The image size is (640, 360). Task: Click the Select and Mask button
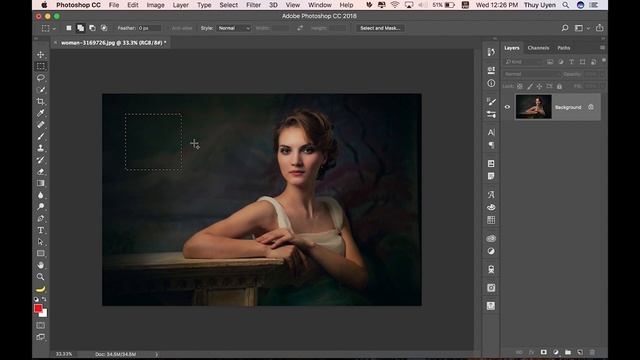coord(380,28)
